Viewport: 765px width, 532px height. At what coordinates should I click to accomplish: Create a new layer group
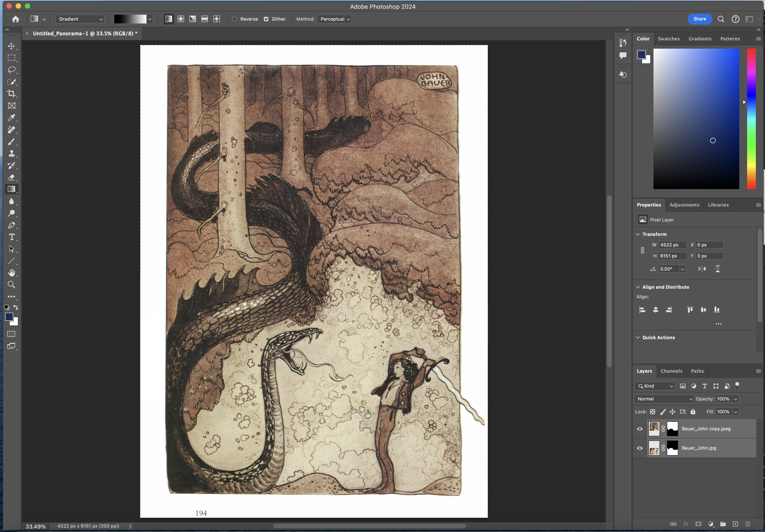(723, 524)
